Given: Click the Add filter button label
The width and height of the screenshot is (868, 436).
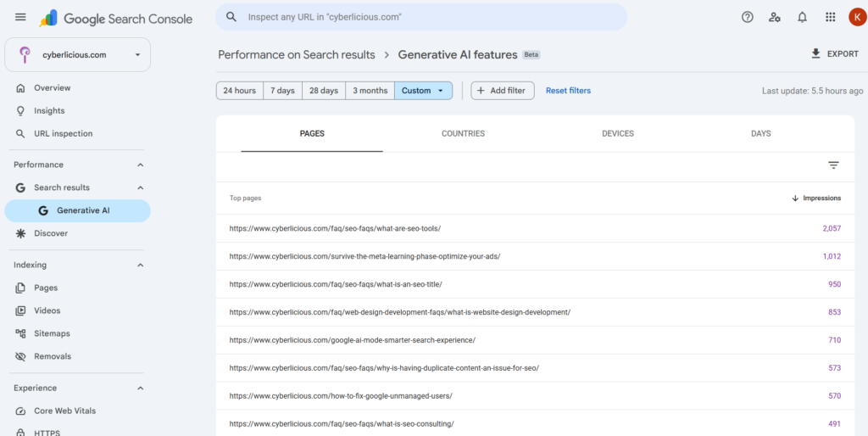Looking at the screenshot, I should coord(508,90).
